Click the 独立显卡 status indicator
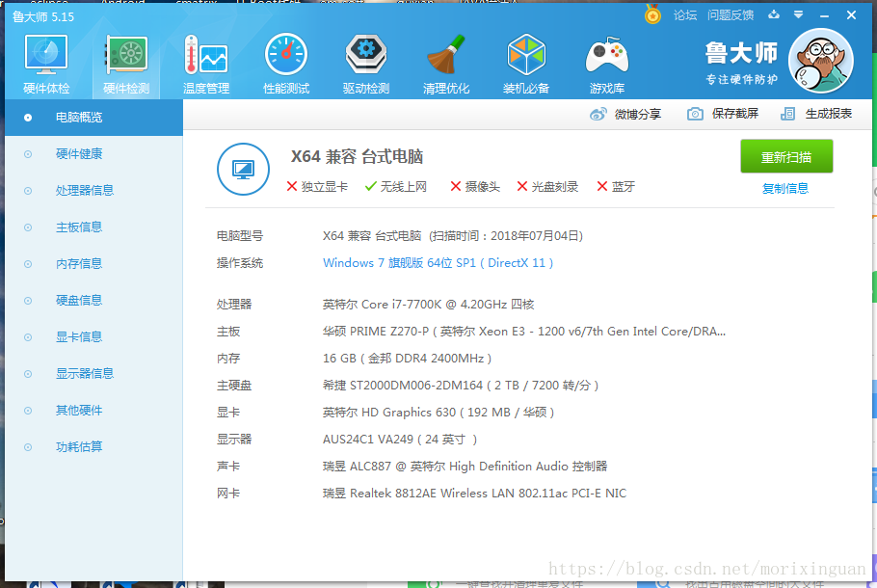The width and height of the screenshot is (877, 588). coord(317,187)
